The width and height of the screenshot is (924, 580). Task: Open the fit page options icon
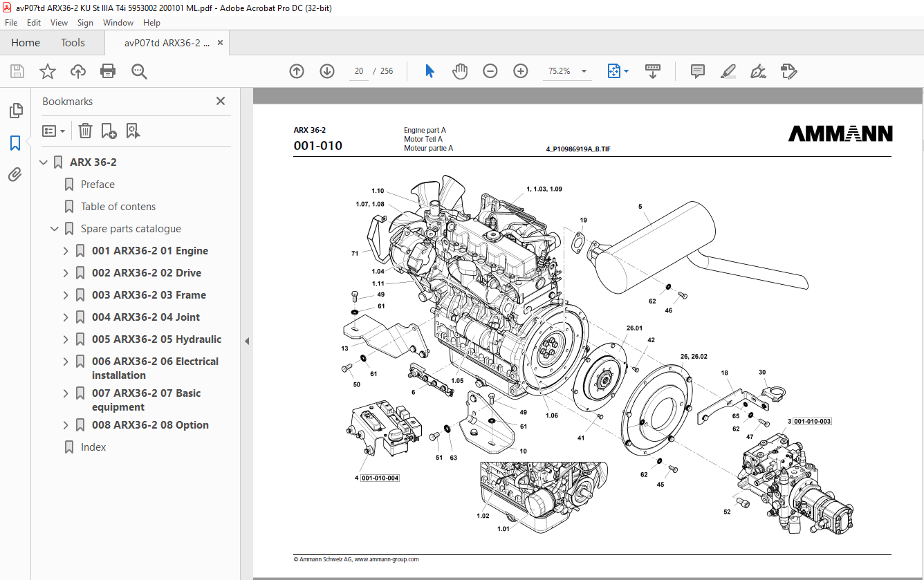pos(614,71)
